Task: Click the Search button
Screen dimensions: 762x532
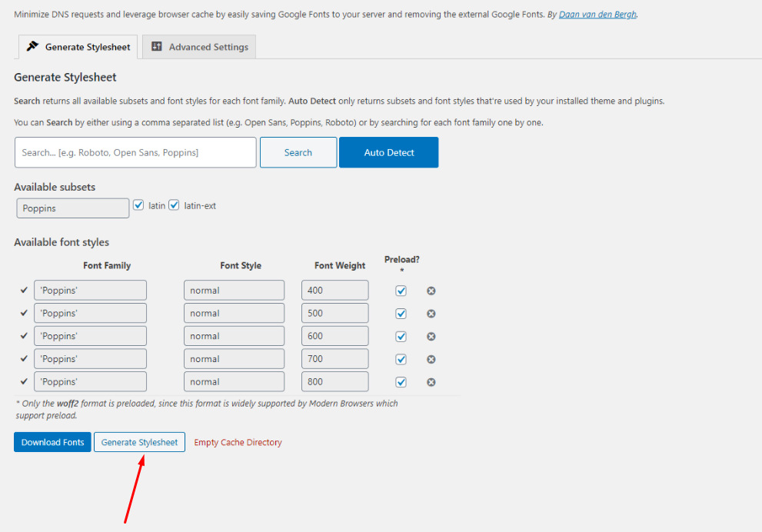Action: (x=298, y=152)
